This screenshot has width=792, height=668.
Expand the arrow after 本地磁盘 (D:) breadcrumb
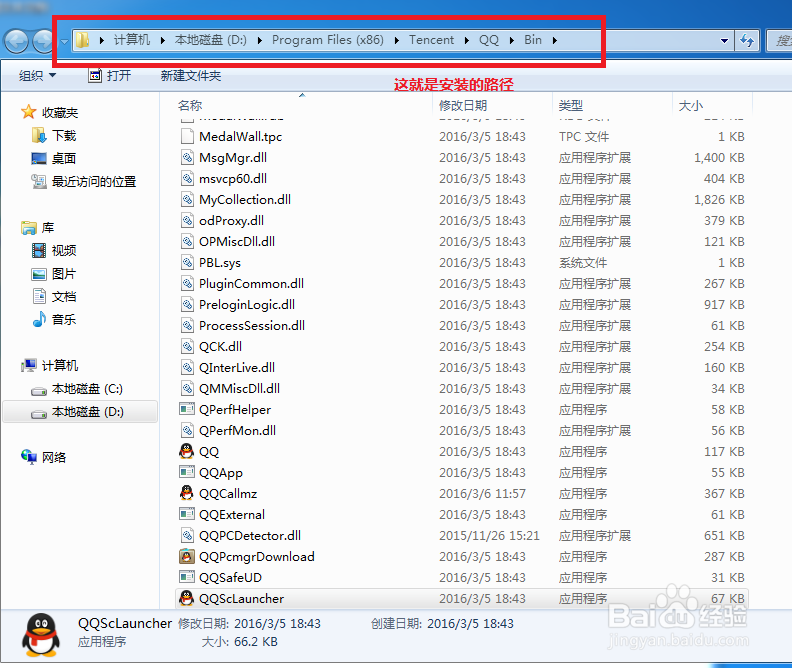point(260,40)
